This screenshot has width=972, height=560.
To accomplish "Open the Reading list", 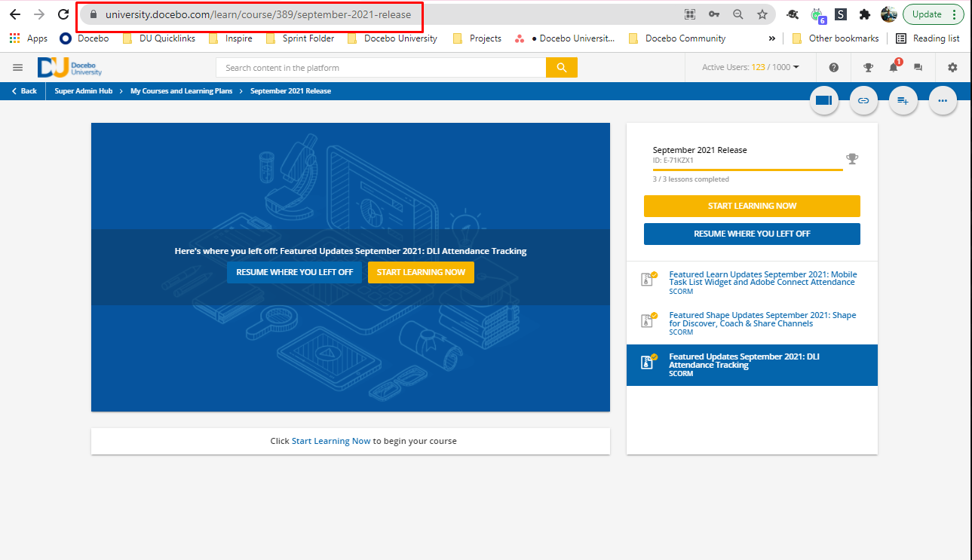I will tap(928, 38).
